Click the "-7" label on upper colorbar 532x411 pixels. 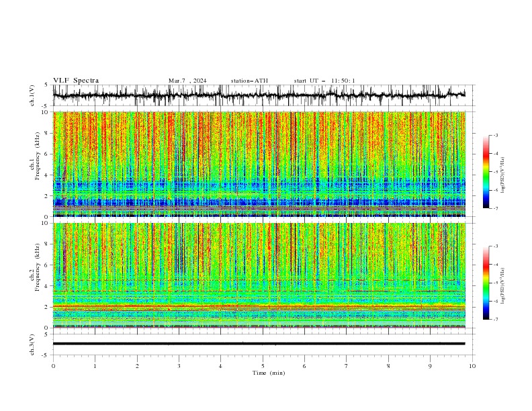496,208
